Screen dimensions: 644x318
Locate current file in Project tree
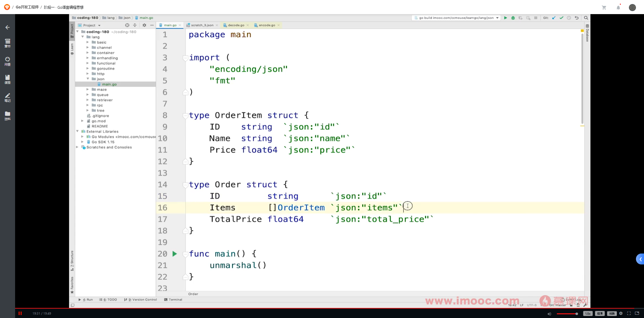point(127,25)
